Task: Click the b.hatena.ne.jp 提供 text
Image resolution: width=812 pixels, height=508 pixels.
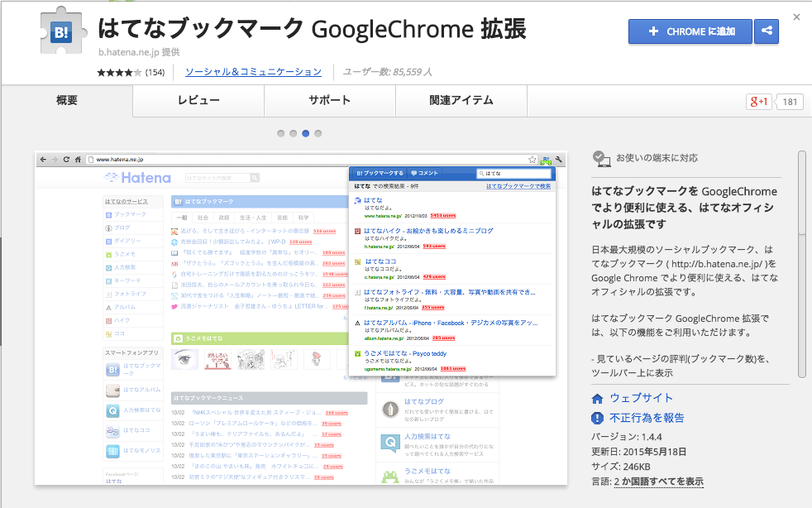Action: point(139,52)
